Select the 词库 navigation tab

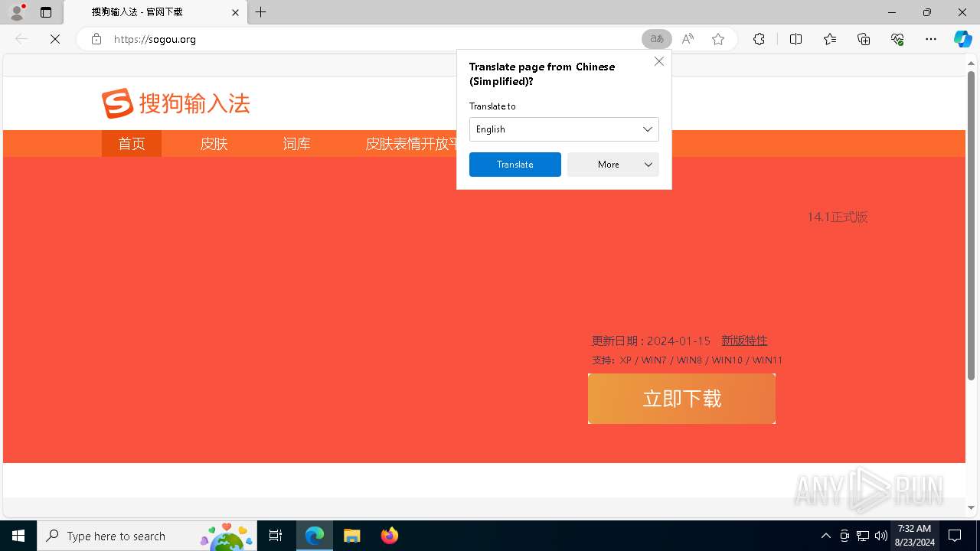297,144
